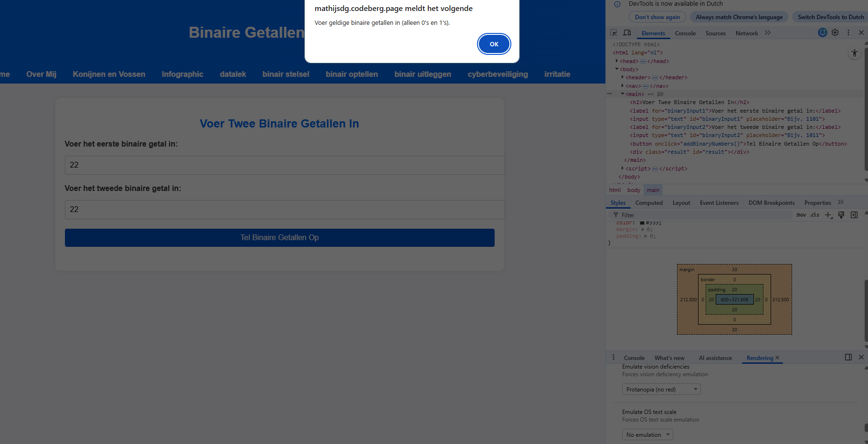Open the What's new drawer tab
Image resolution: width=868 pixels, height=444 pixels.
coord(669,358)
